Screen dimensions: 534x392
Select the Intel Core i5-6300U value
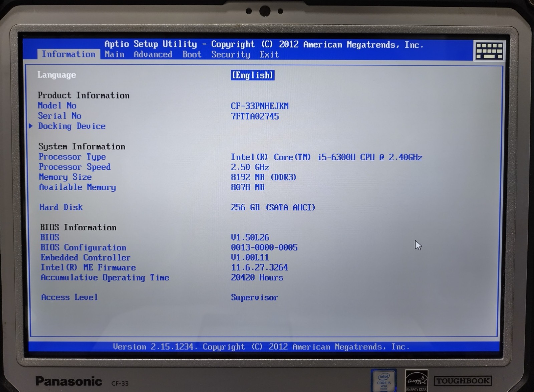[326, 157]
